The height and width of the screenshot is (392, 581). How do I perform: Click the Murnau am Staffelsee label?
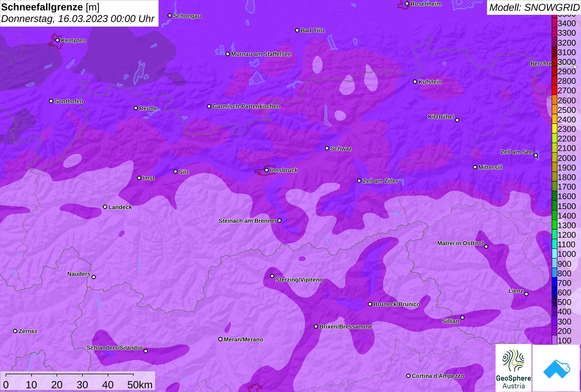pos(261,54)
